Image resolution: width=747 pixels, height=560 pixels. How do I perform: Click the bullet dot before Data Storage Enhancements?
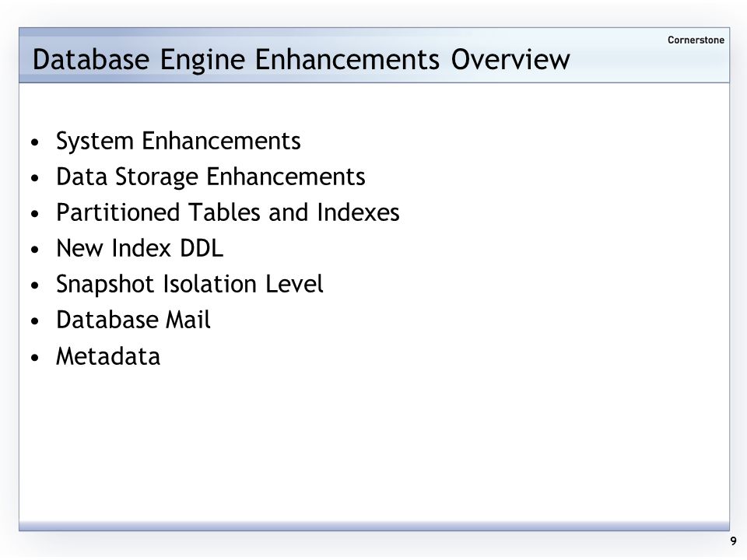coord(34,178)
